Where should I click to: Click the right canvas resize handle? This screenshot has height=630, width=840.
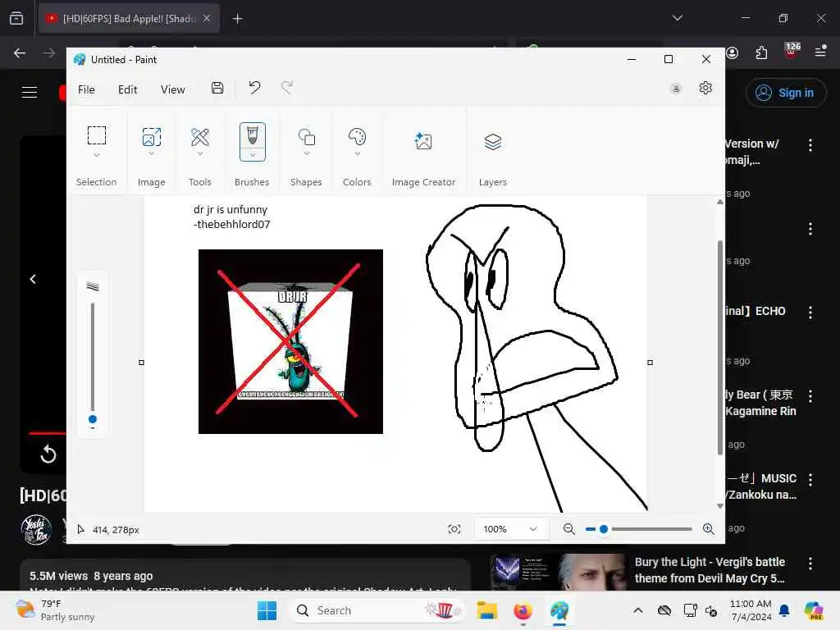(650, 363)
